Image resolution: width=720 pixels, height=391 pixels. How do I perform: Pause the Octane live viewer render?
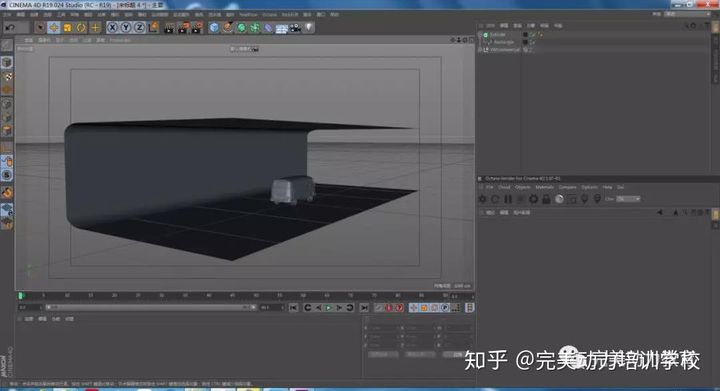coord(508,199)
